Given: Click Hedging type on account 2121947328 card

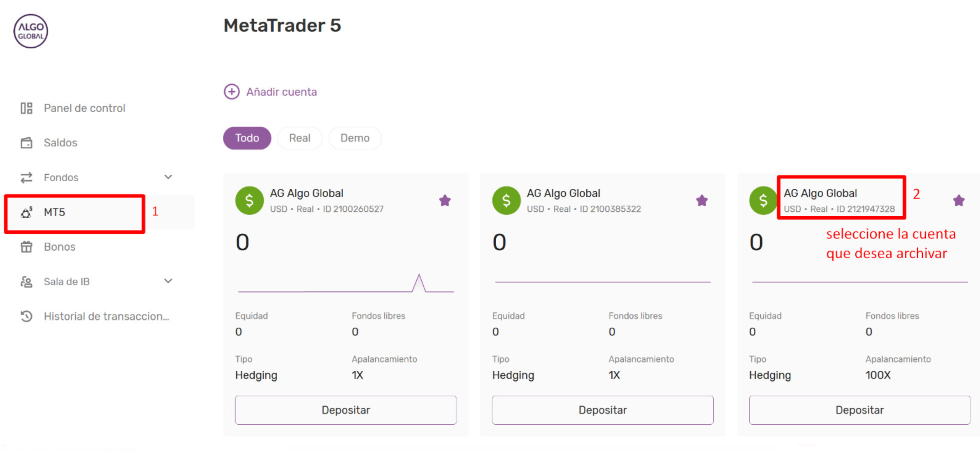Looking at the screenshot, I should coord(770,375).
